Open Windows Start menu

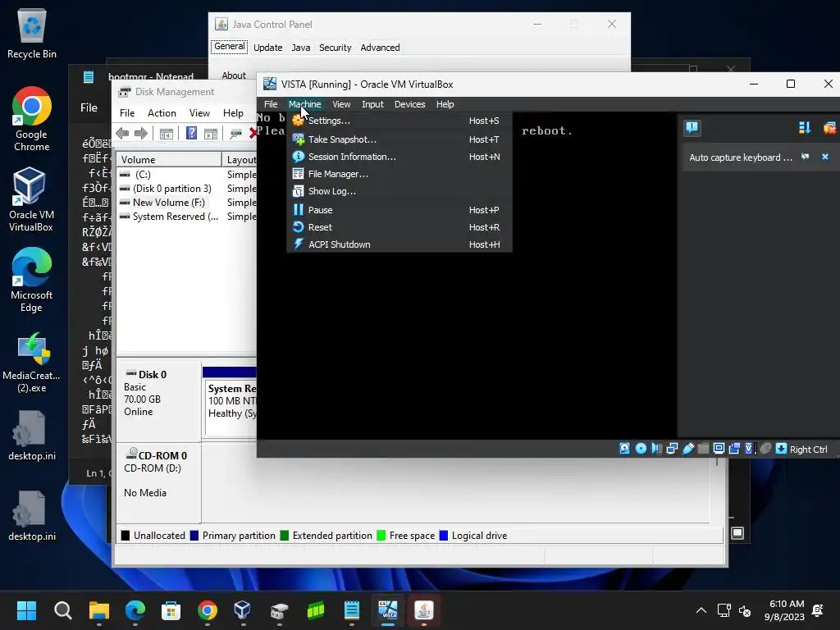[x=26, y=610]
